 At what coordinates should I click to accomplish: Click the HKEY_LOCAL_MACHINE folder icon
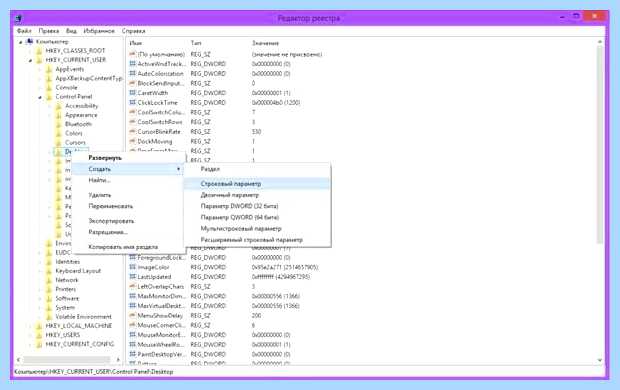point(39,326)
